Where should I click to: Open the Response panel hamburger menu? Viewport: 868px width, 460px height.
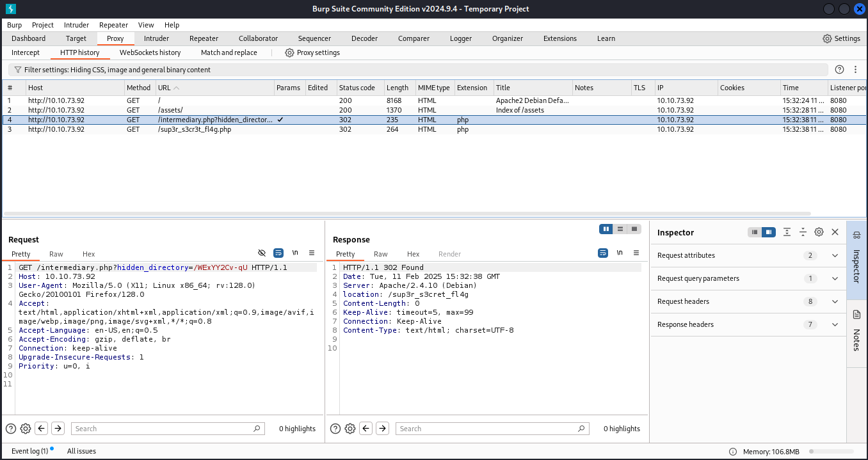point(636,253)
